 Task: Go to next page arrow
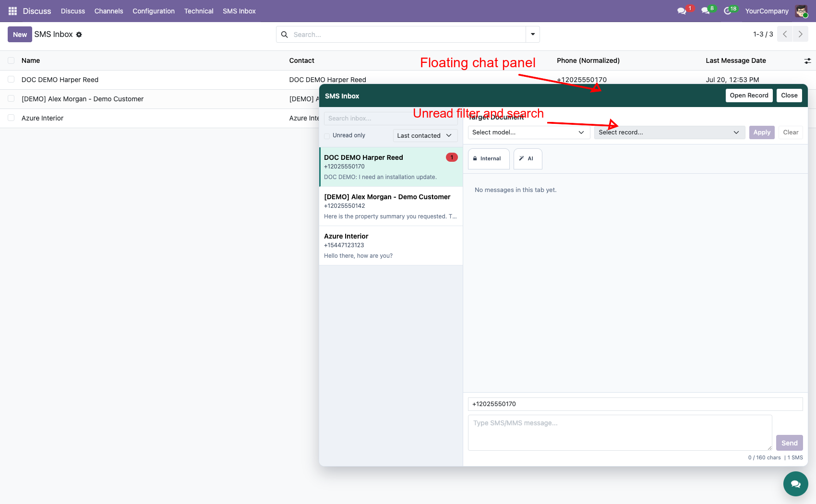[800, 34]
